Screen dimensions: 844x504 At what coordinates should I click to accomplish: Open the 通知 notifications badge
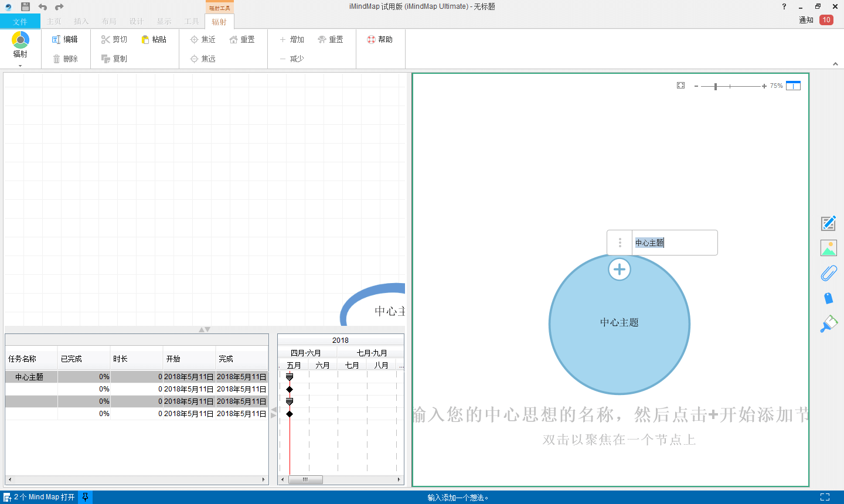tap(825, 19)
